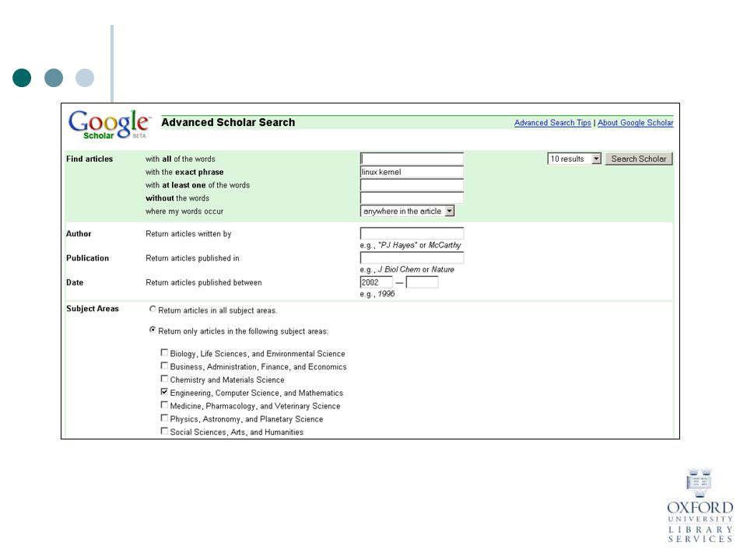Viewport: 747px width, 560px height.
Task: Check Biology, Life Sciences, and Environmental Science
Action: tap(164, 352)
